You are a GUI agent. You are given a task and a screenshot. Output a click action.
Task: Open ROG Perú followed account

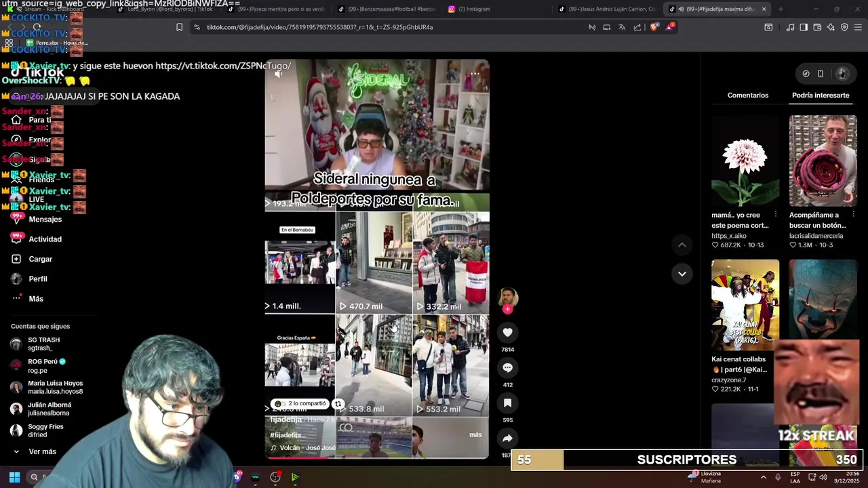pyautogui.click(x=38, y=366)
